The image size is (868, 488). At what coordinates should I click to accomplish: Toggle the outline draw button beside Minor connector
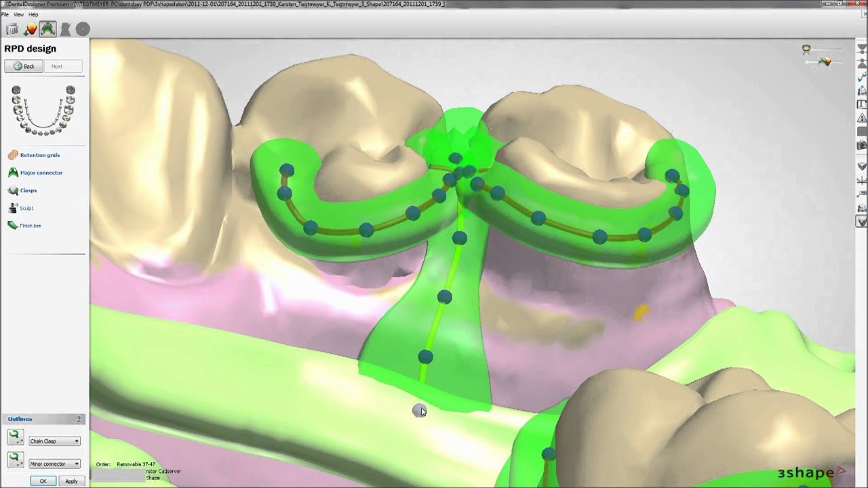[15, 461]
